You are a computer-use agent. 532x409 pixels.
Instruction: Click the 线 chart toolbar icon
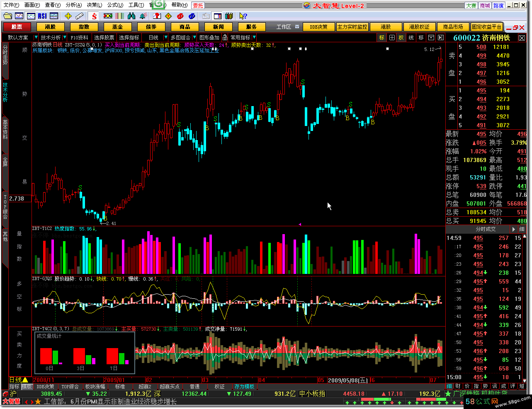pos(411,37)
